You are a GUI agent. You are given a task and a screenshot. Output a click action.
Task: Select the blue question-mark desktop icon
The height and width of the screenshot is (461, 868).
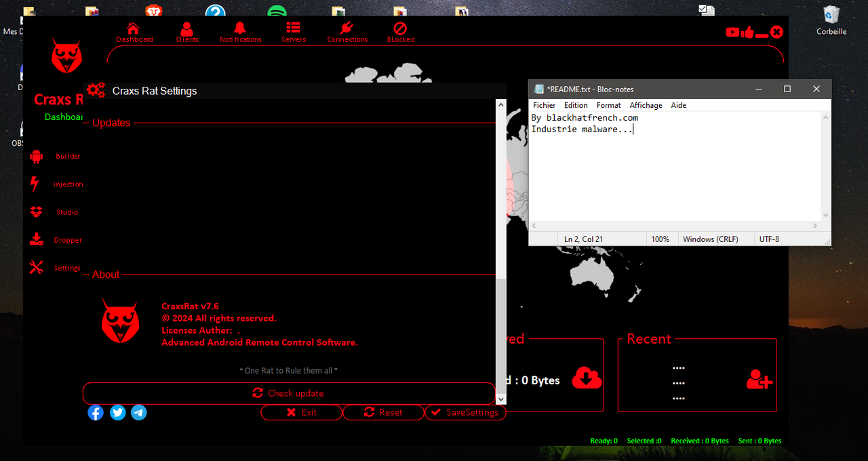[216, 12]
